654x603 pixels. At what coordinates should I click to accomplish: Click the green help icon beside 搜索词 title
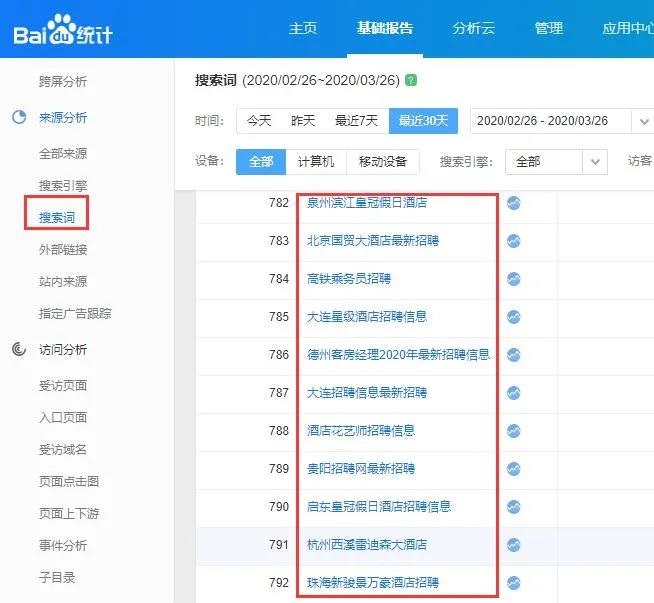(412, 80)
